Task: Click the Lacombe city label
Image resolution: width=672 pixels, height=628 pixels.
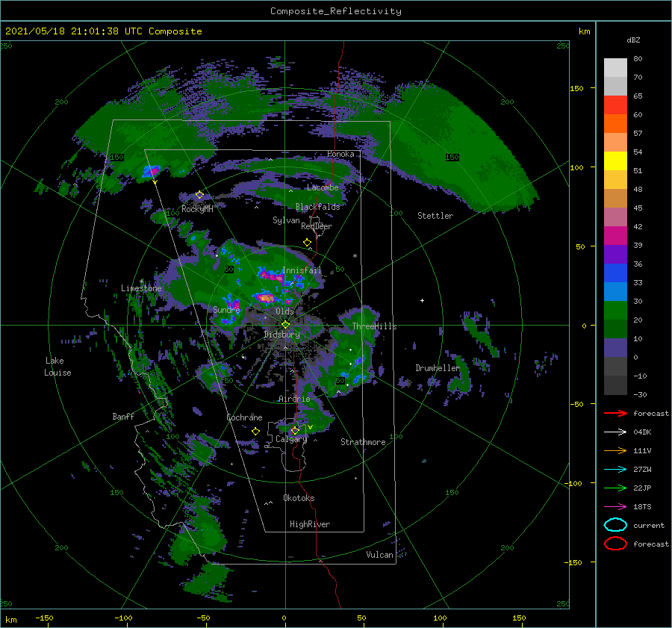Action: (x=323, y=187)
